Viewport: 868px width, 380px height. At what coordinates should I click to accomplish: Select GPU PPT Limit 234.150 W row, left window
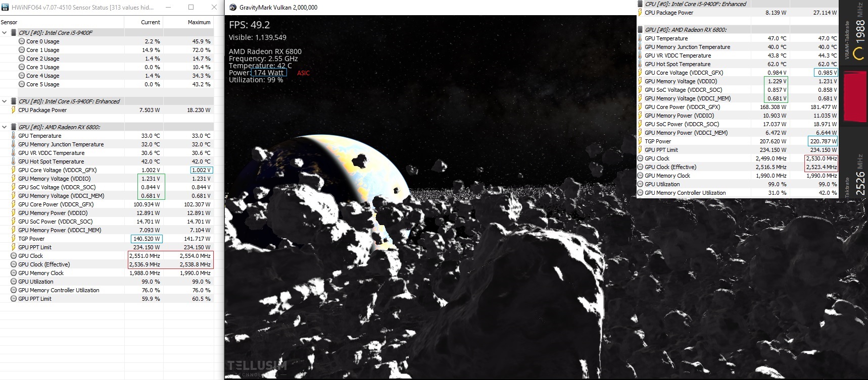tap(107, 247)
